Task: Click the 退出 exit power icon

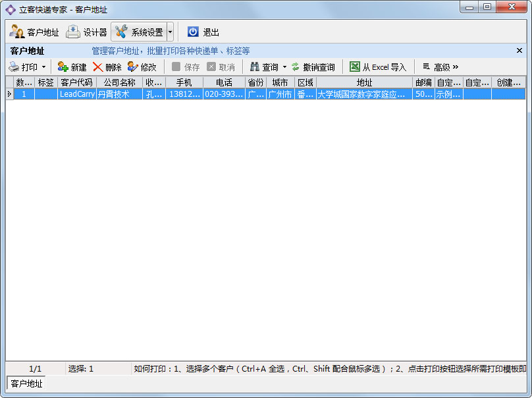Action: click(x=193, y=32)
